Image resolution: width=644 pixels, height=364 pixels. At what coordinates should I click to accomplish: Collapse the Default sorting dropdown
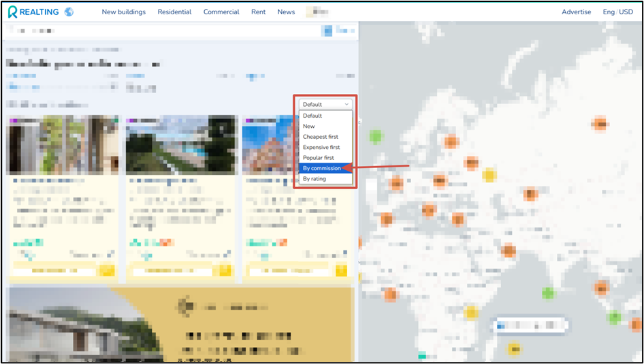[325, 104]
